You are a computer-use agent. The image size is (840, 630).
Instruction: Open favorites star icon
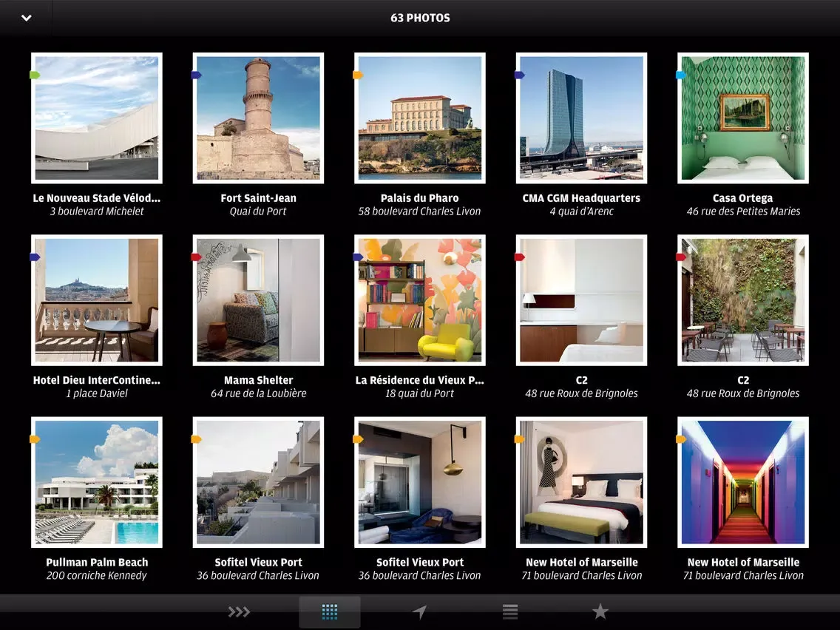pyautogui.click(x=600, y=612)
